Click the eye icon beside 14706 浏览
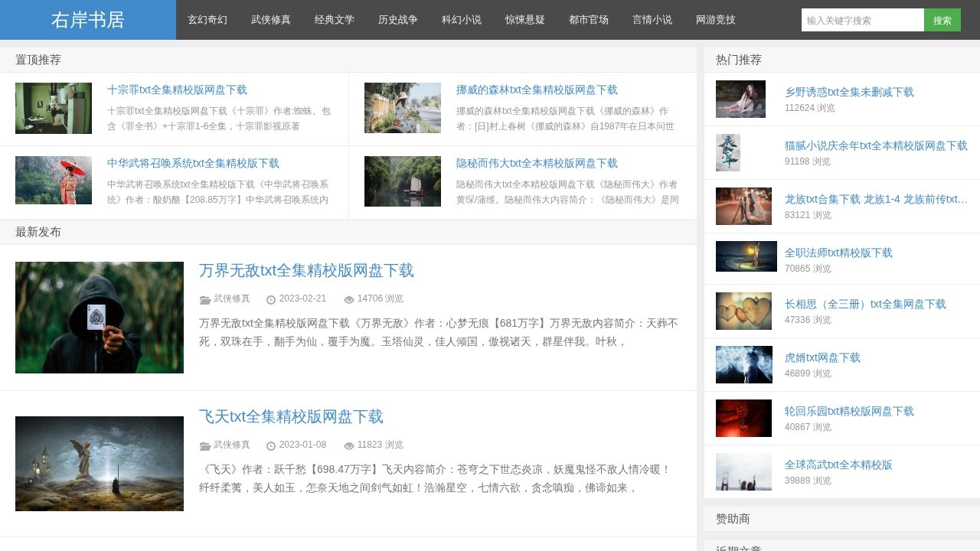980x551 pixels. coord(349,299)
